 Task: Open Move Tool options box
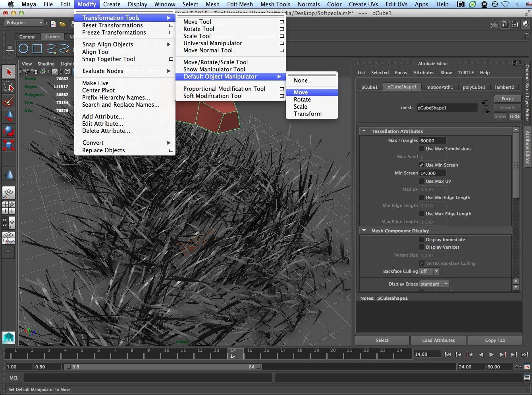(282, 22)
